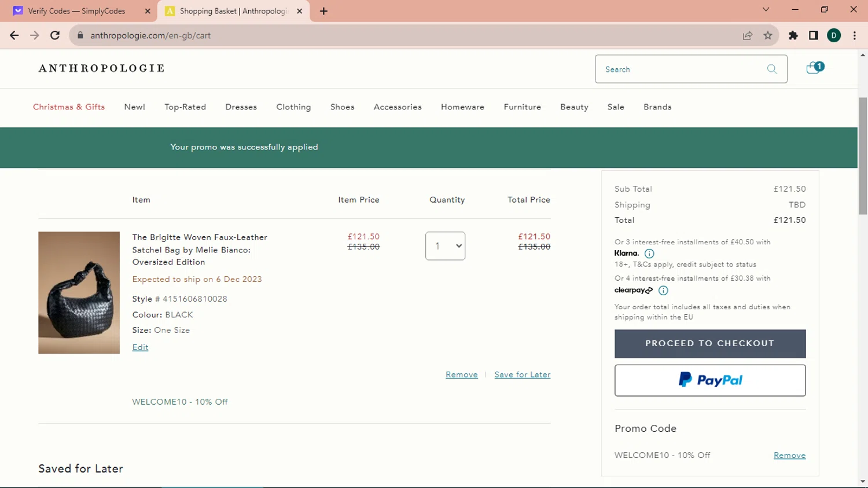Switch to Shopping Basket Anthropologie tab
Screen dimensions: 868x488
(x=233, y=11)
